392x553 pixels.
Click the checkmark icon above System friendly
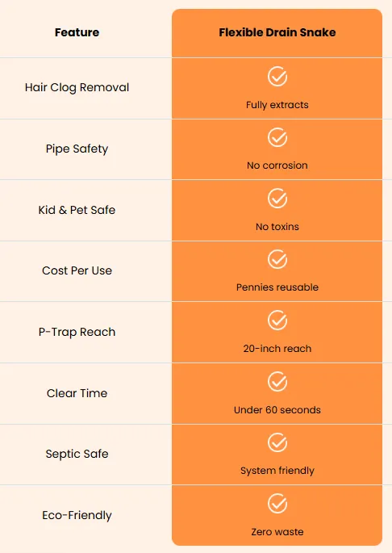[x=277, y=442]
